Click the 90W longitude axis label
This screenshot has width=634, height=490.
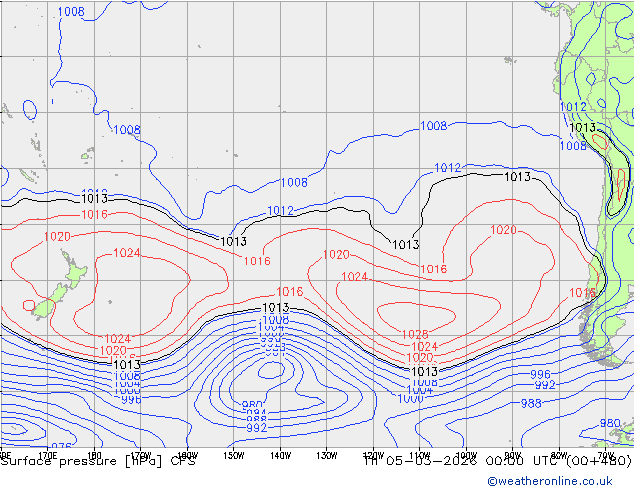513,455
